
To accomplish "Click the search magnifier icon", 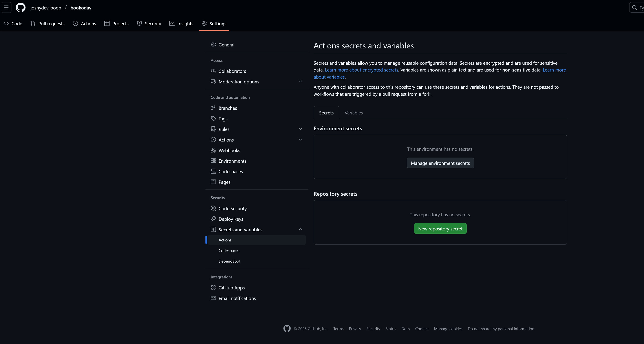I will tap(634, 7).
